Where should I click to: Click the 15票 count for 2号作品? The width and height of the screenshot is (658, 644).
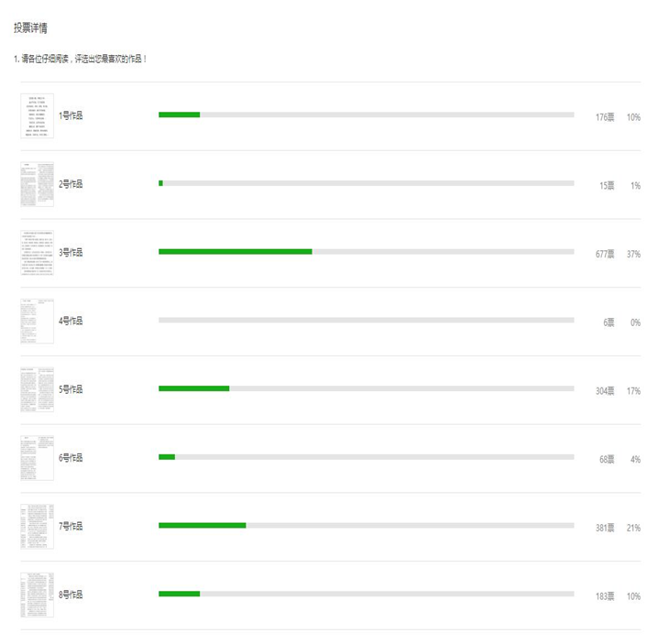click(607, 186)
